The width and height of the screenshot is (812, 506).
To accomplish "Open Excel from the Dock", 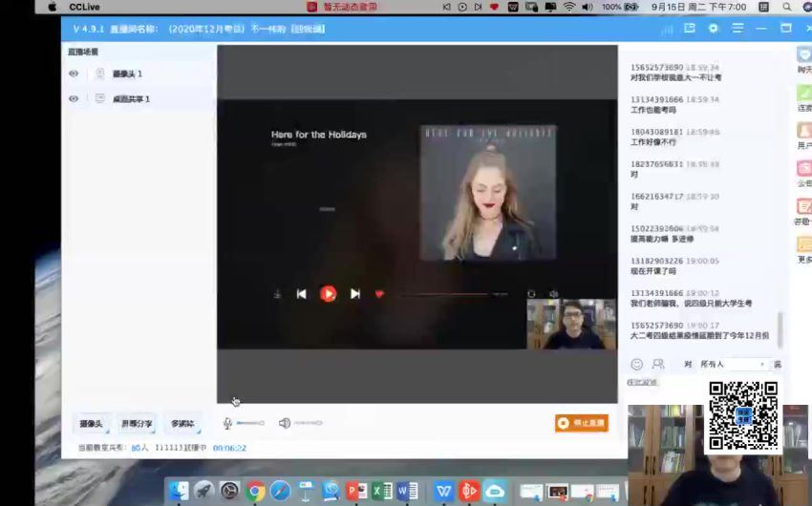I will 382,491.
